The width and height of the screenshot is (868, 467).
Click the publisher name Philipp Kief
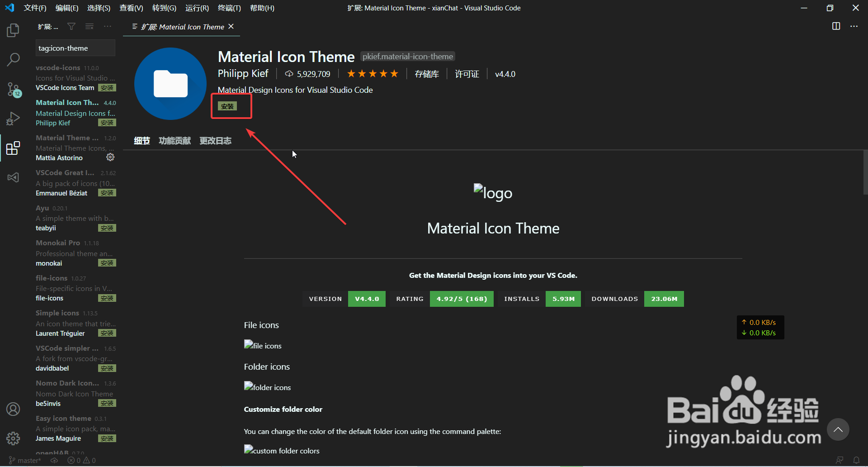pyautogui.click(x=243, y=73)
